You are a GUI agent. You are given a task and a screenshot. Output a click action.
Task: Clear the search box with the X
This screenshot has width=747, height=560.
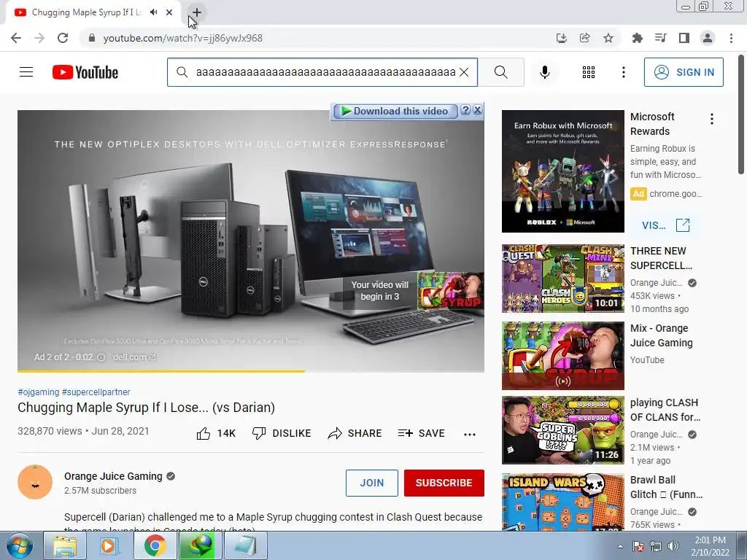(464, 72)
